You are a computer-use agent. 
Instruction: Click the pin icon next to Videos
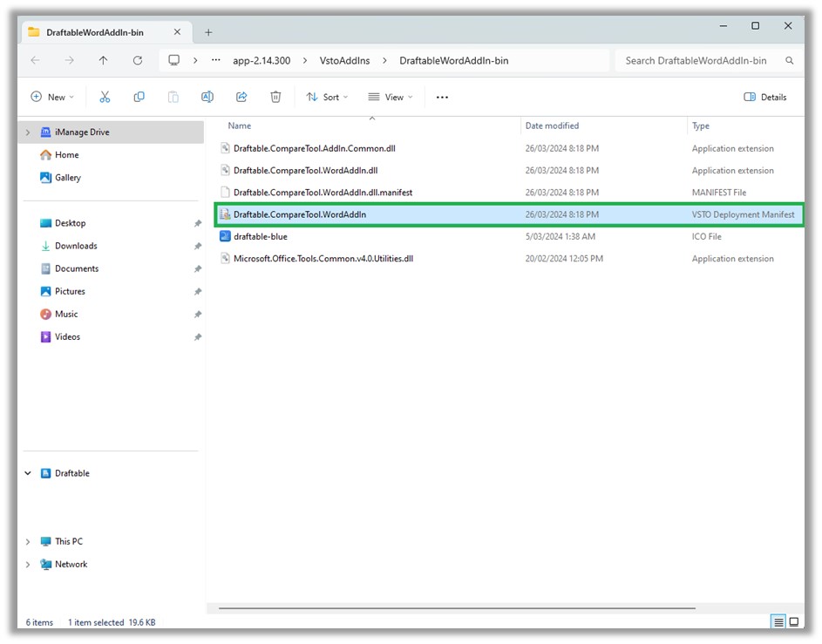(x=198, y=337)
